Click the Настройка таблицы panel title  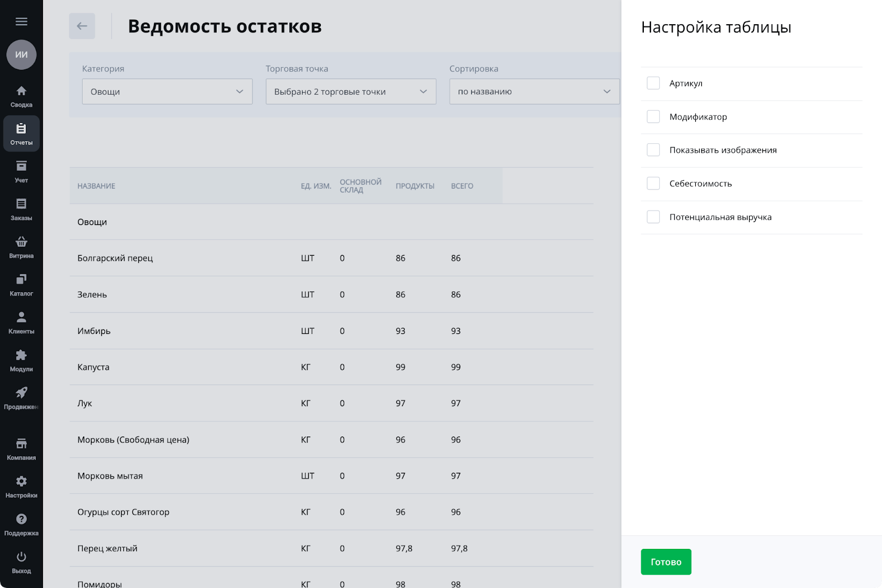[716, 27]
